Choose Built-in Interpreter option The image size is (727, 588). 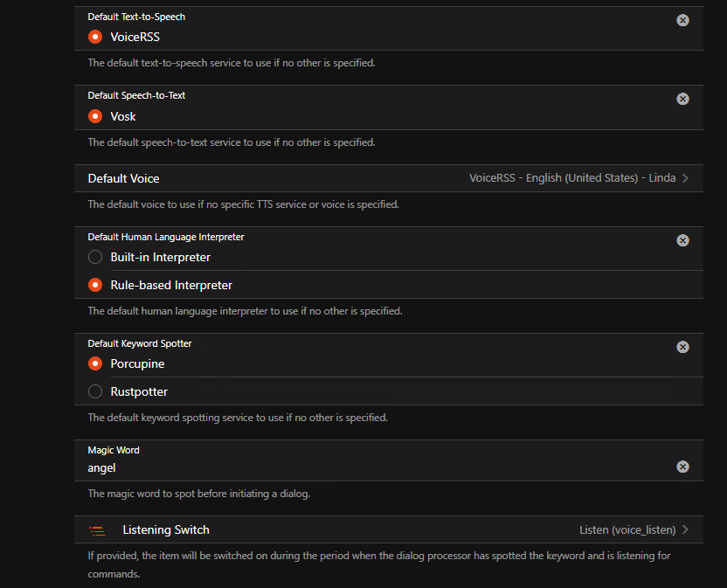point(95,257)
